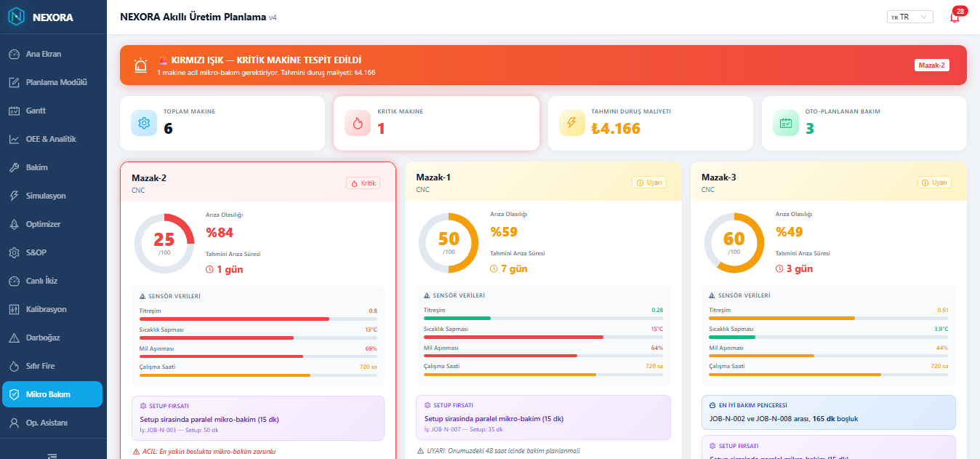Image resolution: width=980 pixels, height=459 pixels.
Task: Click the flame icon on Kritik Makine card
Action: click(x=358, y=124)
